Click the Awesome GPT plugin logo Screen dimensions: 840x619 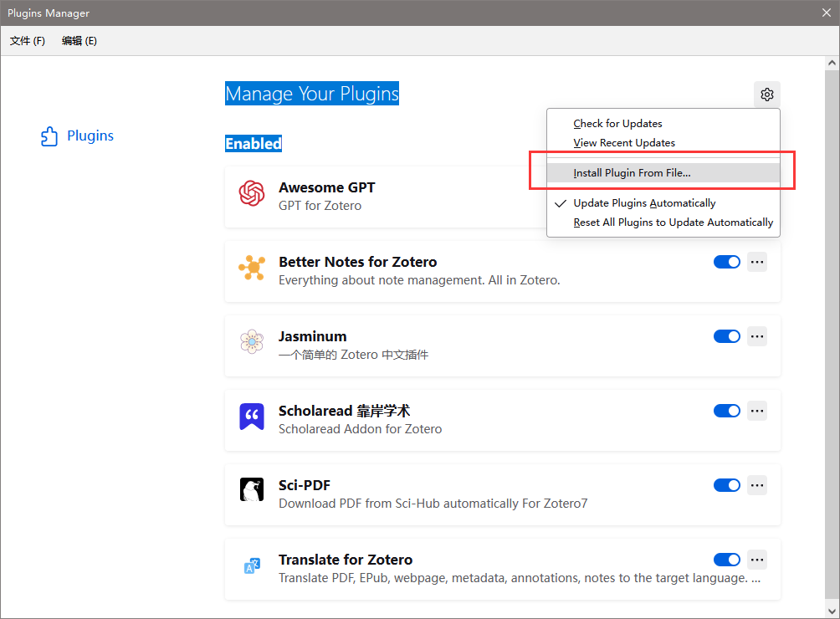point(252,193)
